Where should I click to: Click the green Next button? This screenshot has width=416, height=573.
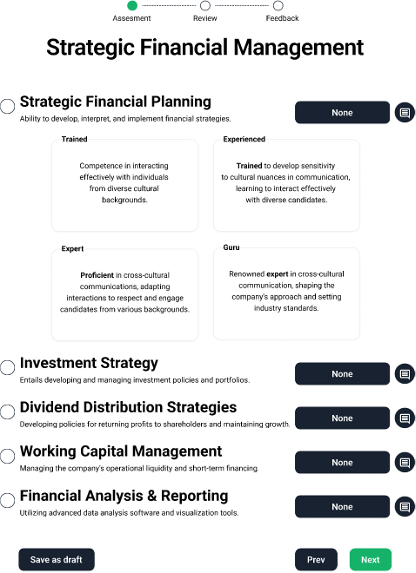370,559
